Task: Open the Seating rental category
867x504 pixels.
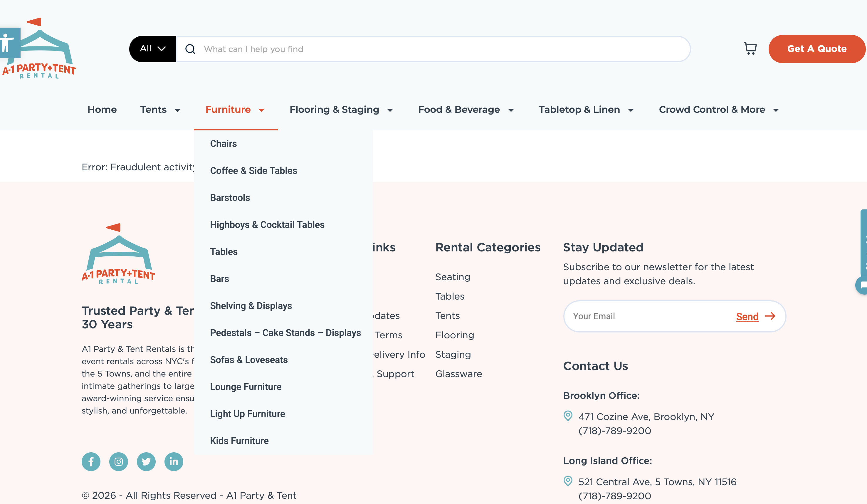Action: 453,277
